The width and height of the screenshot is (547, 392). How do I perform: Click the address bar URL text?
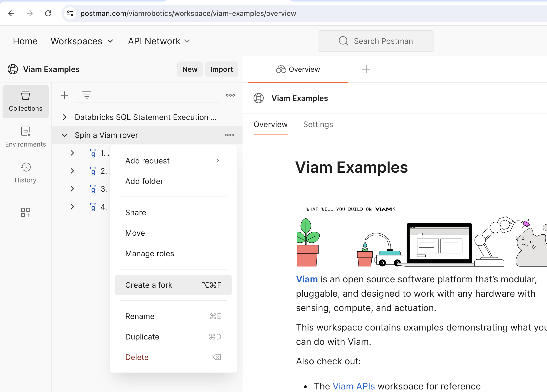tap(188, 13)
